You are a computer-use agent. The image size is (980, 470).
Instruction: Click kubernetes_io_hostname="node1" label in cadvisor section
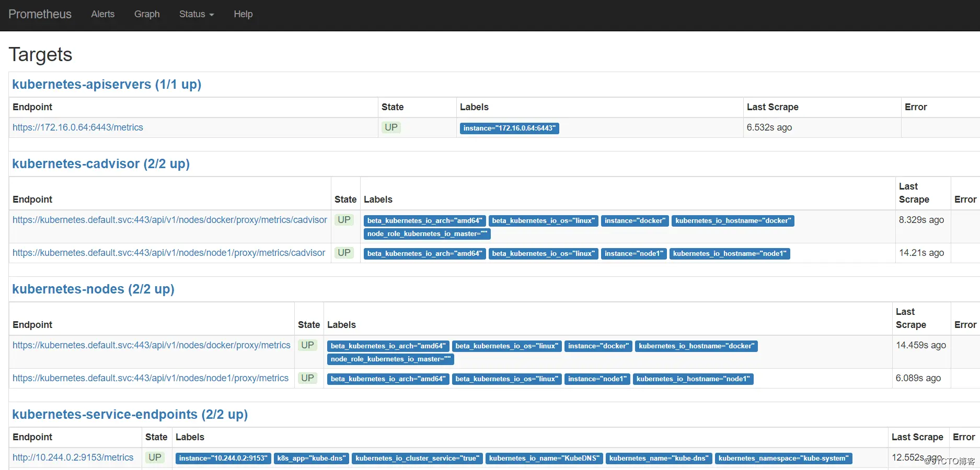coord(730,254)
